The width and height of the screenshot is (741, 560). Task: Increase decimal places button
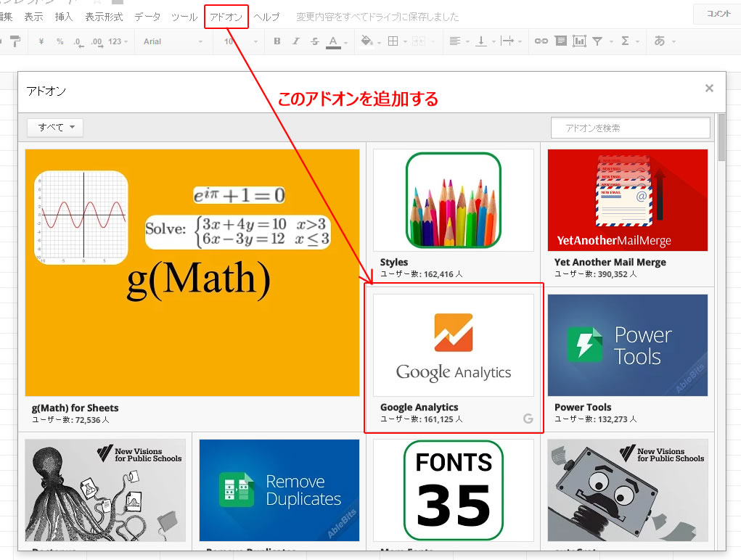pos(97,41)
